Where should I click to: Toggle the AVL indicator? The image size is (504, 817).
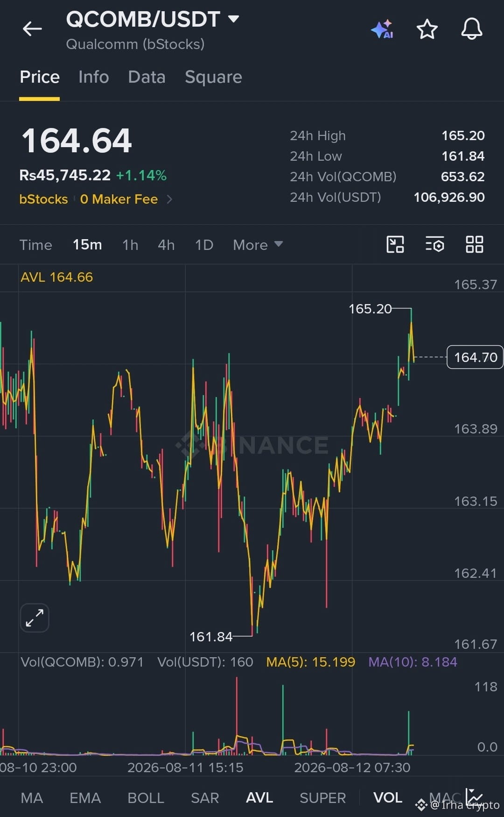coord(259,798)
